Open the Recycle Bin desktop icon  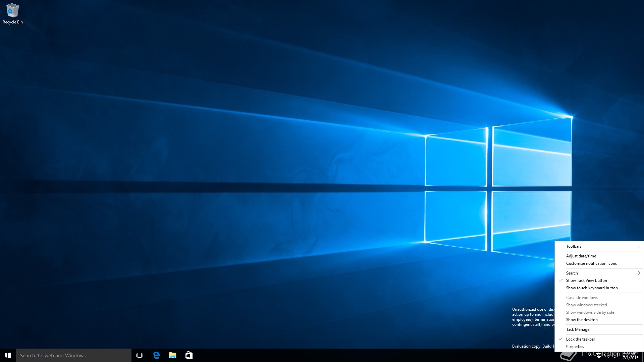[12, 14]
